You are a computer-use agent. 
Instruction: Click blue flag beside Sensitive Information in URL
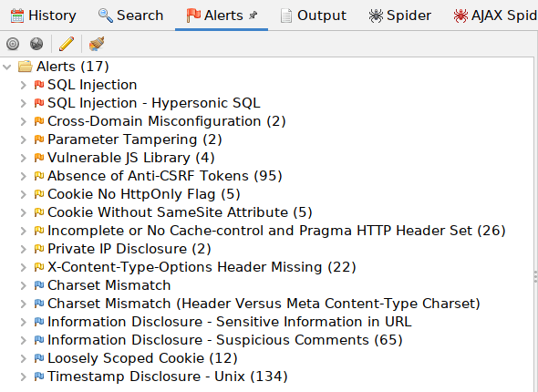point(39,322)
